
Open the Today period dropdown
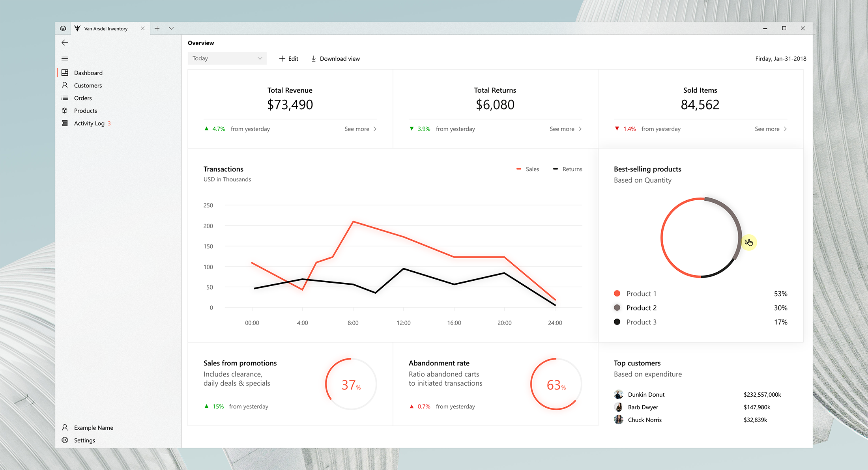point(227,58)
